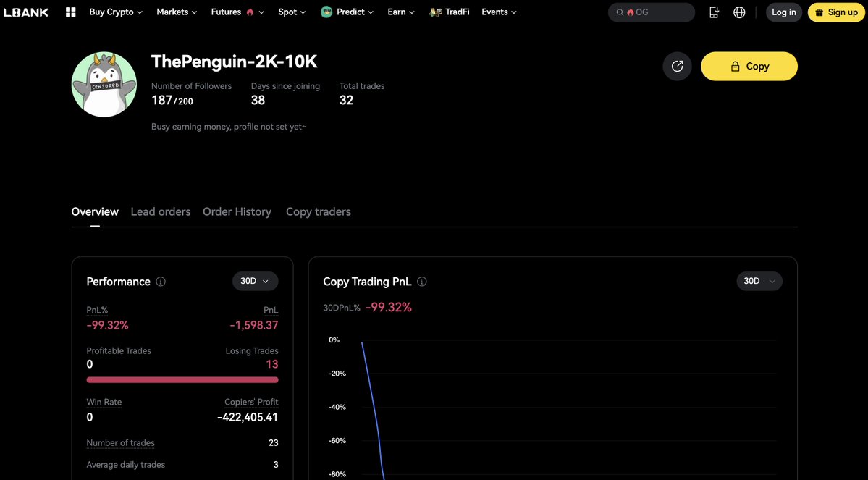Open the Copy Trading PnL 30D dropdown
The image size is (868, 480).
[759, 281]
